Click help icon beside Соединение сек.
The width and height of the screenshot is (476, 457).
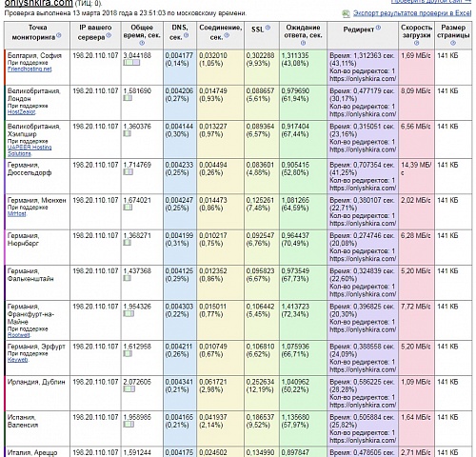(x=227, y=35)
